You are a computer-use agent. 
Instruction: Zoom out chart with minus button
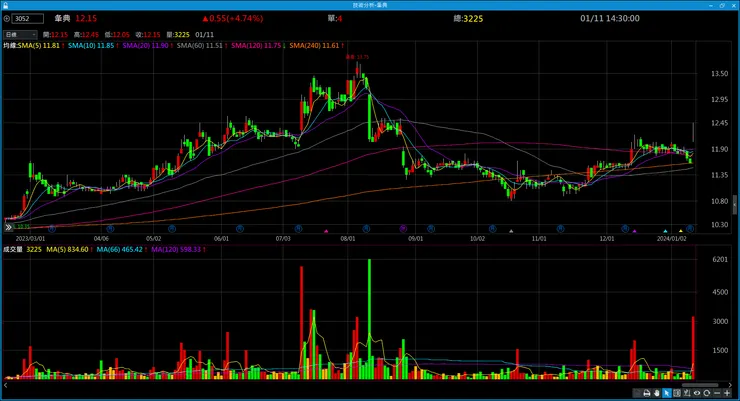[717, 393]
